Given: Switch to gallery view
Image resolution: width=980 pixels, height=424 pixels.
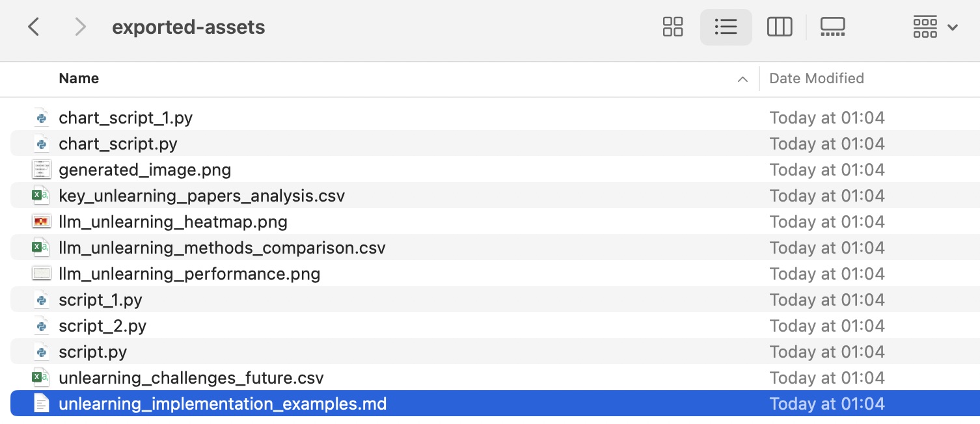Looking at the screenshot, I should click(832, 27).
